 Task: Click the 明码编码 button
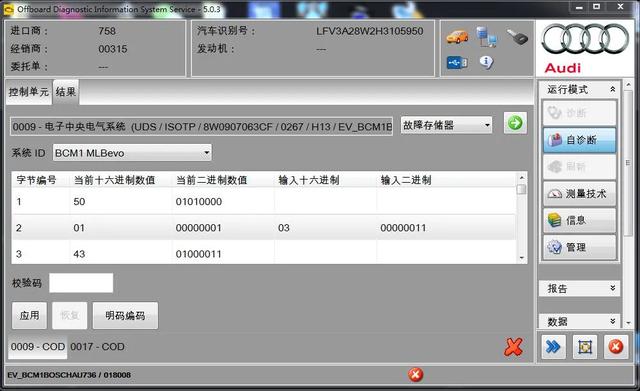[125, 315]
